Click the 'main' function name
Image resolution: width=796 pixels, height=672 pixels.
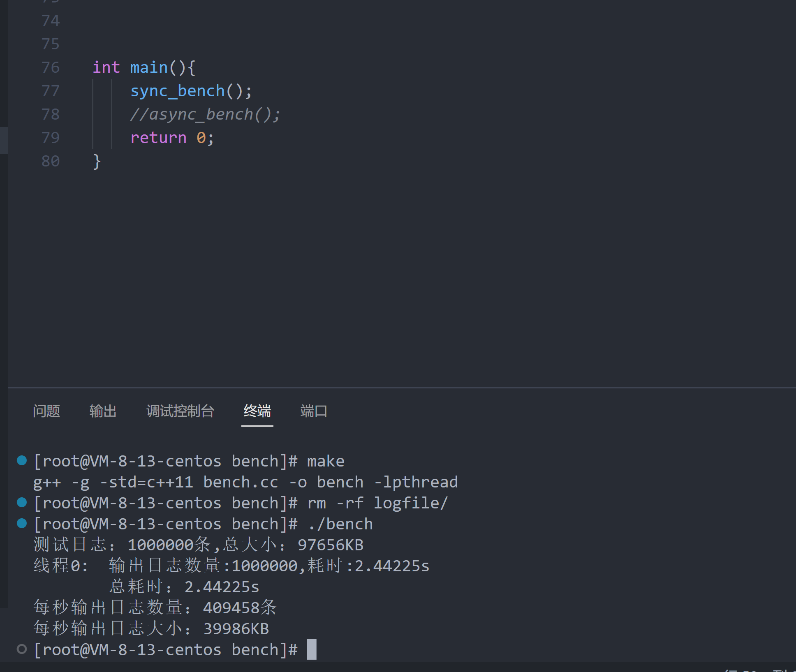(149, 67)
